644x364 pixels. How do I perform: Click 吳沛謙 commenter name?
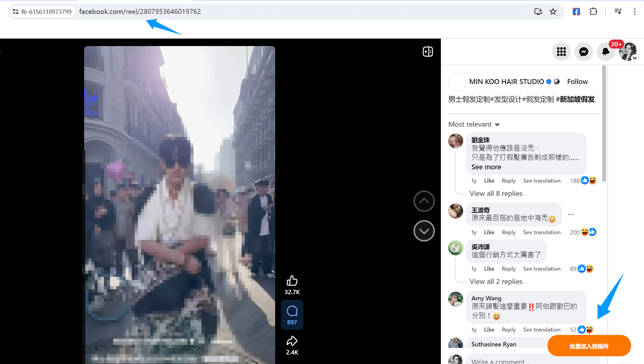(x=480, y=247)
